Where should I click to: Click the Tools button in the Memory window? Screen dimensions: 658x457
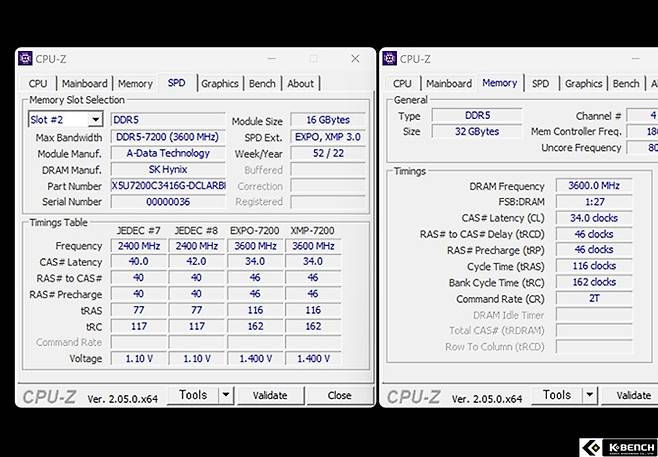pos(557,395)
